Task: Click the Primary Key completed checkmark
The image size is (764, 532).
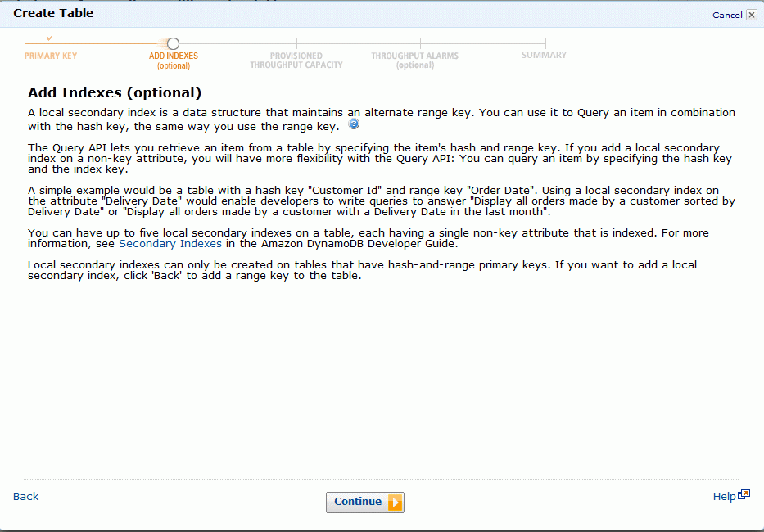Action: coord(49,38)
